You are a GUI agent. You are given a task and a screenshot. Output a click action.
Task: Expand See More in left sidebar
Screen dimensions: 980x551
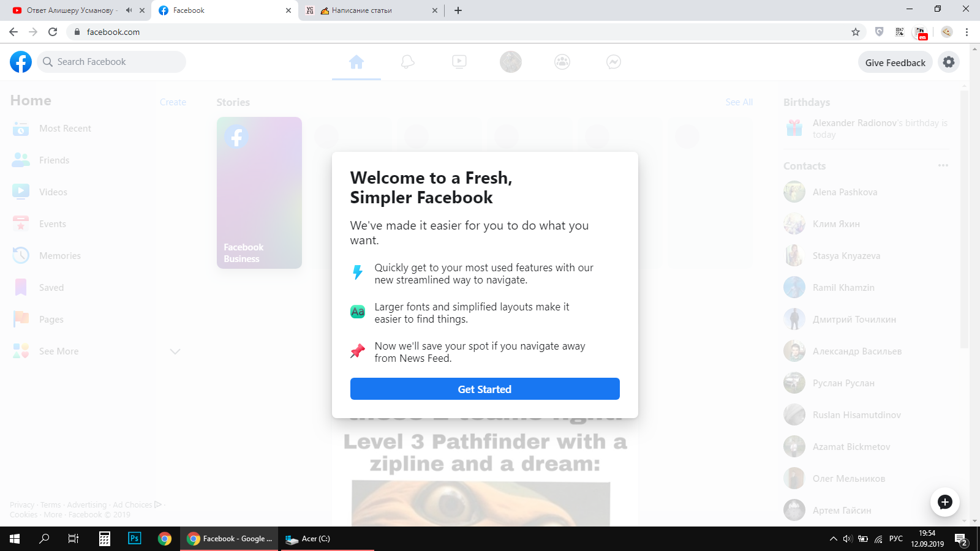coord(97,351)
